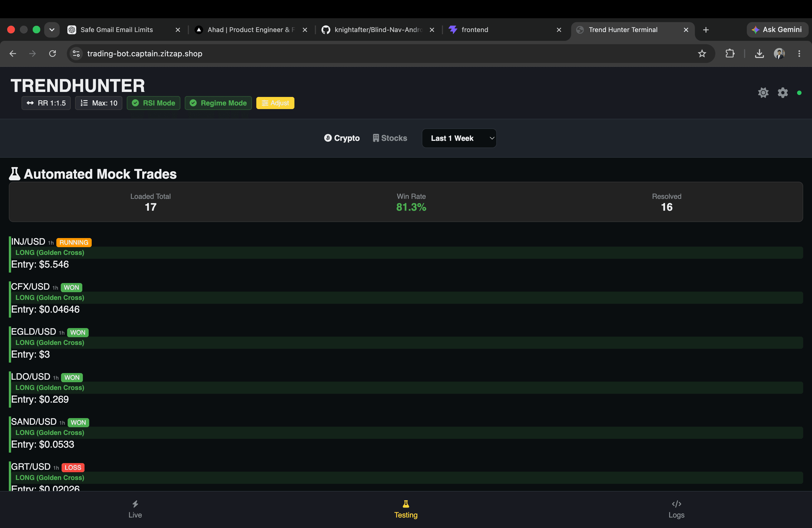Viewport: 812px width, 528px height.
Task: Switch to the Testing bottom tab
Action: (406, 509)
